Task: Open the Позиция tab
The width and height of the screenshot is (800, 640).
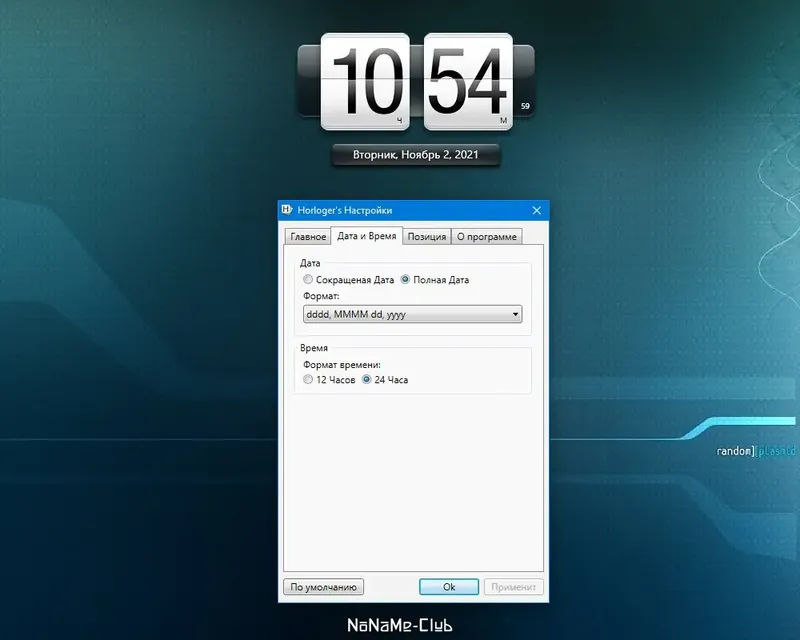Action: [427, 236]
